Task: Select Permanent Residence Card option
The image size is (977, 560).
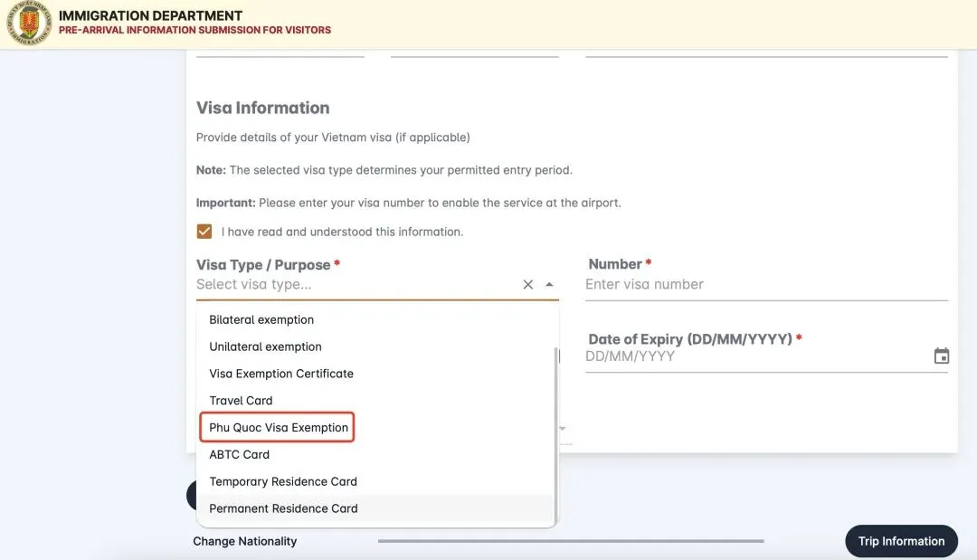Action: [375, 508]
